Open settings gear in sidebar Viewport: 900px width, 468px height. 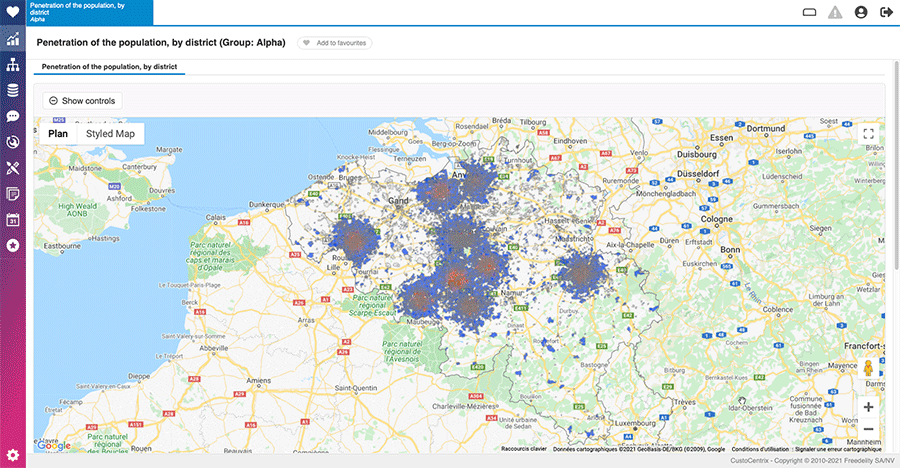(x=13, y=455)
